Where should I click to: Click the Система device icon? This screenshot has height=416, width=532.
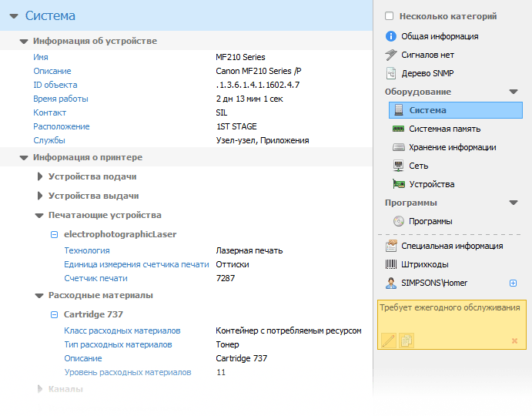[399, 110]
